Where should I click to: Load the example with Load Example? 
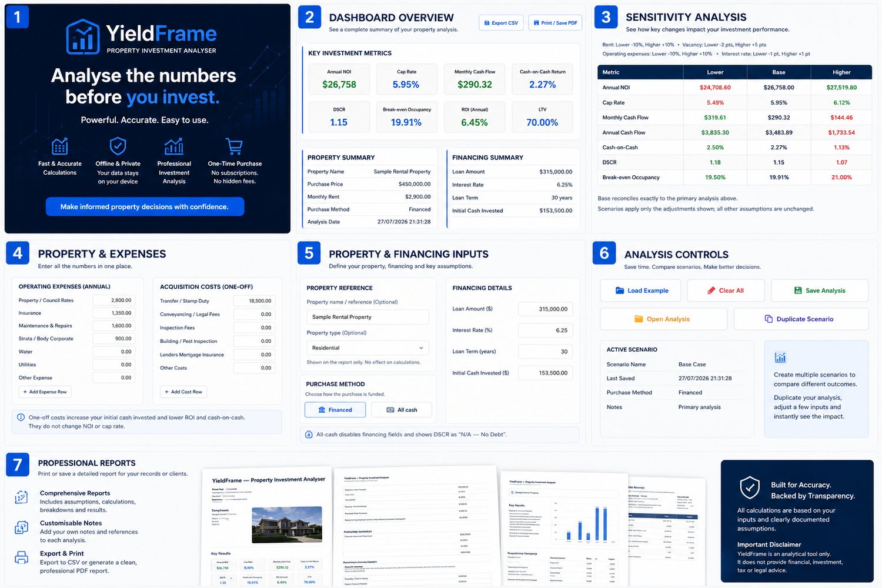(x=640, y=290)
